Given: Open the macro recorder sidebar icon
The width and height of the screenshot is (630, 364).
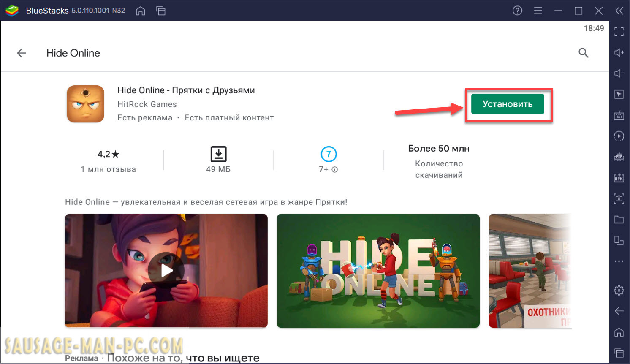Looking at the screenshot, I should [x=619, y=157].
